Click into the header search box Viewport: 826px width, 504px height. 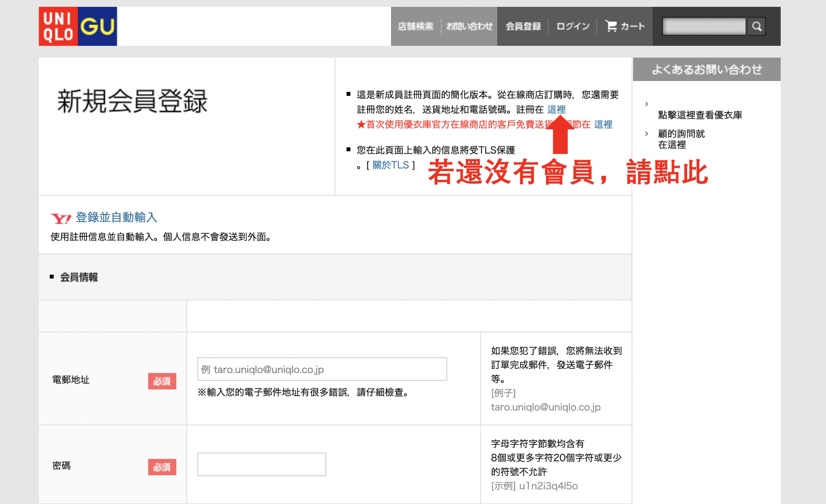704,26
